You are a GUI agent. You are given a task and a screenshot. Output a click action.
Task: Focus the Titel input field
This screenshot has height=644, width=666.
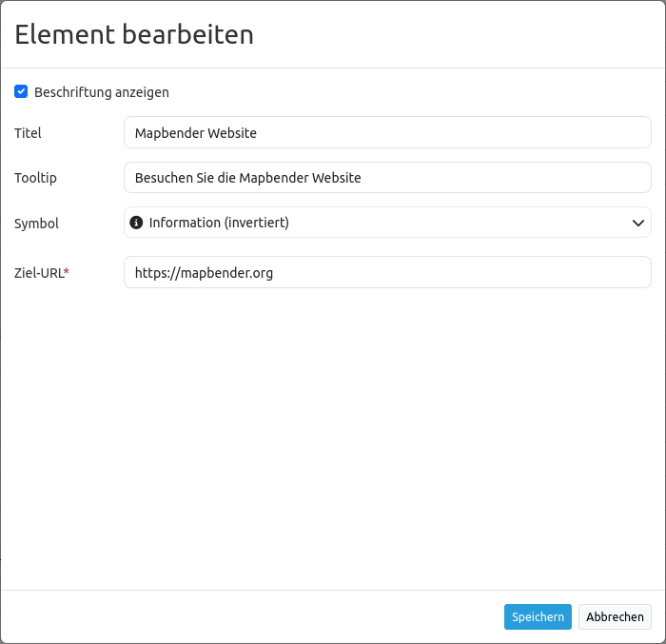click(387, 133)
